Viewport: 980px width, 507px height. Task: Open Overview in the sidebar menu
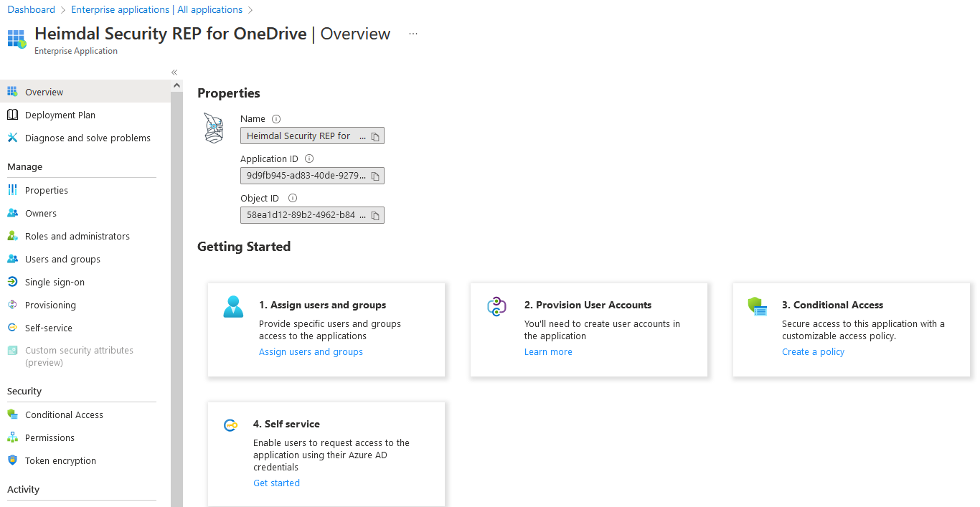point(85,92)
